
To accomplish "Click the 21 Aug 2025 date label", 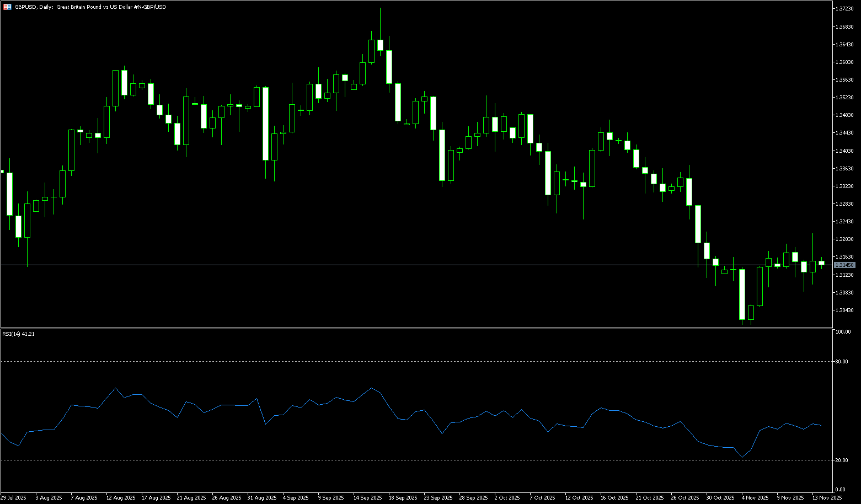I will pyautogui.click(x=191, y=497).
